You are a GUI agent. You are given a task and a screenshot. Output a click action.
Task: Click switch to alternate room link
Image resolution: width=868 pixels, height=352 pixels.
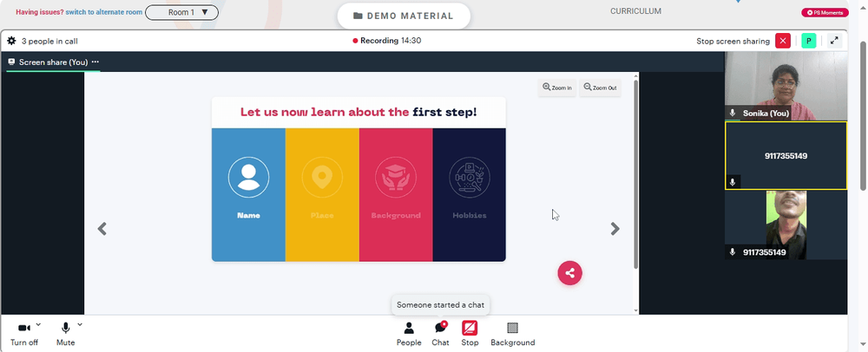pyautogui.click(x=103, y=12)
